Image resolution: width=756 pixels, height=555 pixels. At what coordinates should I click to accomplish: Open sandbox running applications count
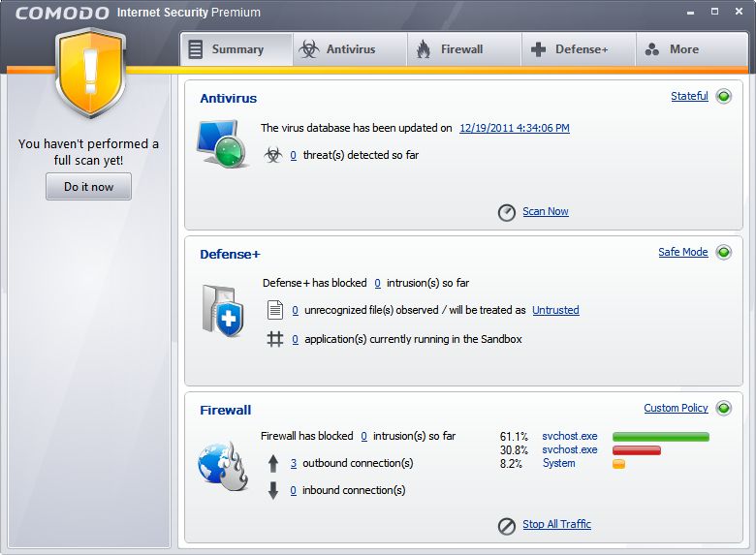click(x=295, y=339)
